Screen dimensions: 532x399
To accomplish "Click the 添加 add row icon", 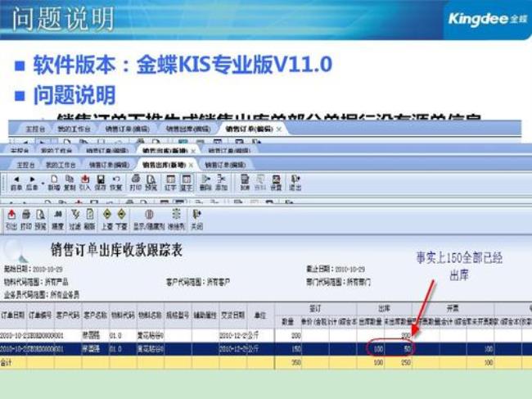I will (x=221, y=183).
